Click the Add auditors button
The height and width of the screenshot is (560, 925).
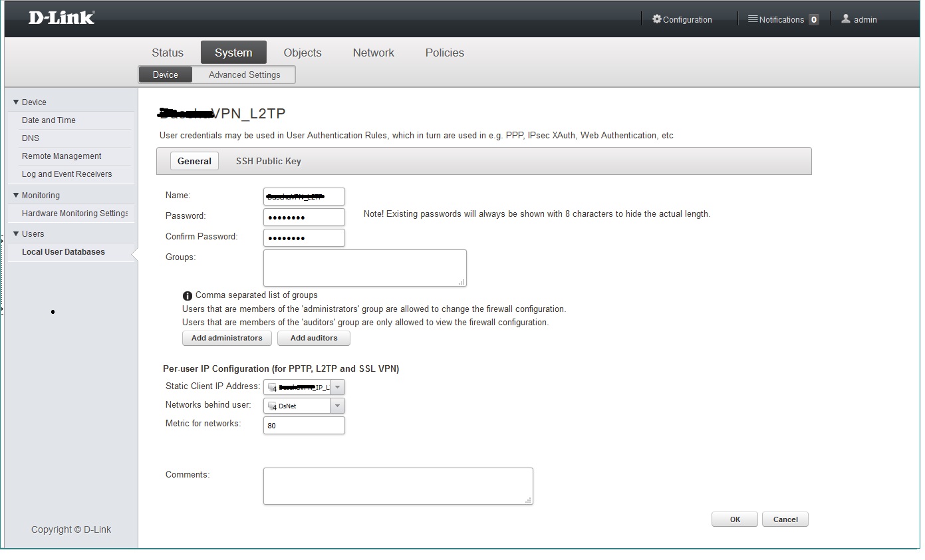tap(314, 338)
